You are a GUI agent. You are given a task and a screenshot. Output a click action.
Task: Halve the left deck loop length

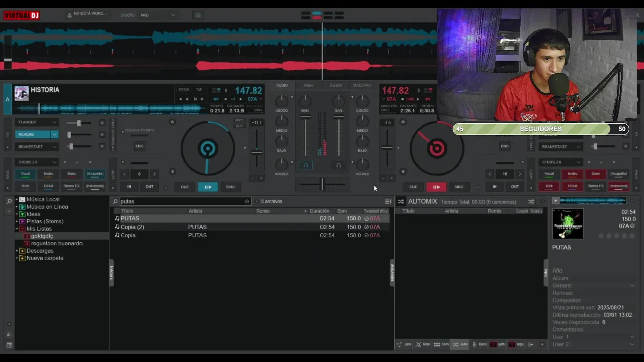[124, 174]
